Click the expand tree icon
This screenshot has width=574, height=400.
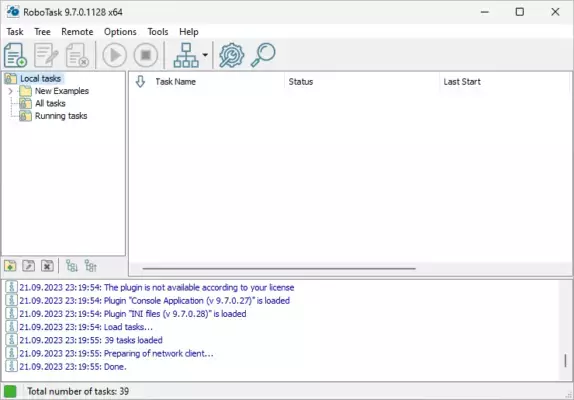[72, 266]
